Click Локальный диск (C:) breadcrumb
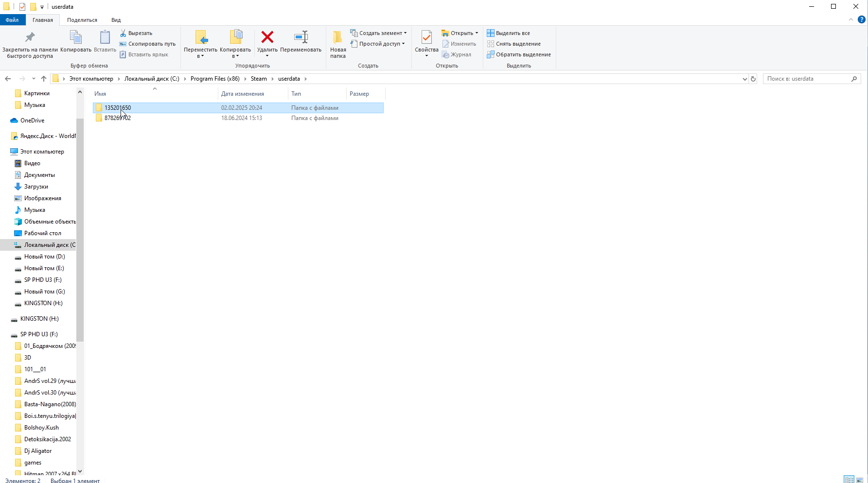868x483 pixels. click(x=152, y=79)
